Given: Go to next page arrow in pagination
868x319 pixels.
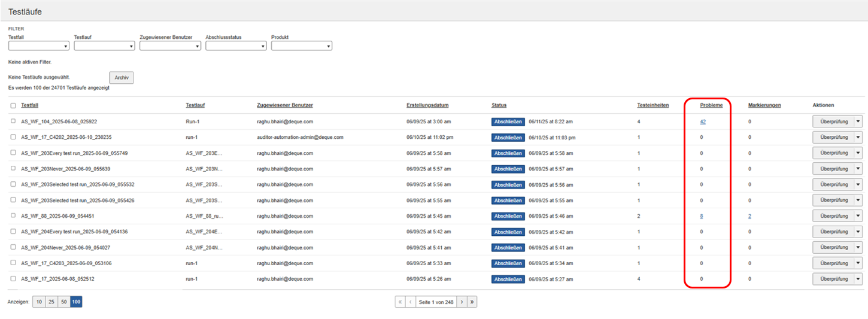Looking at the screenshot, I should pos(462,302).
